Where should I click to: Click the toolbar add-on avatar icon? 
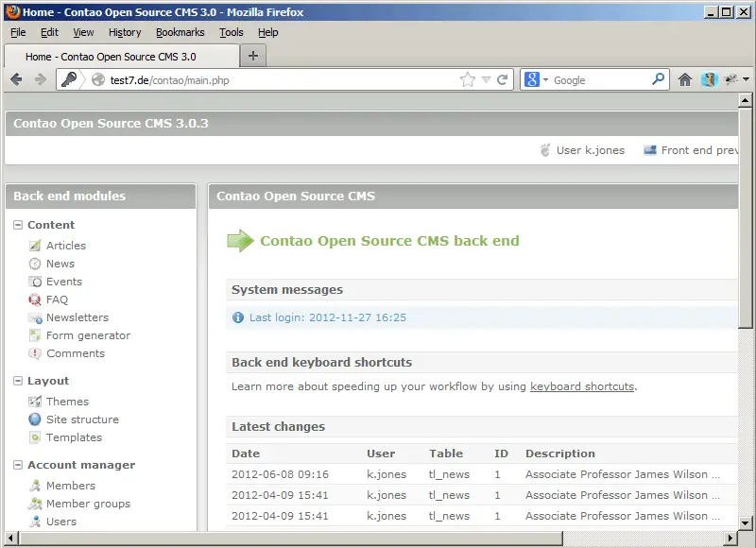pos(710,79)
